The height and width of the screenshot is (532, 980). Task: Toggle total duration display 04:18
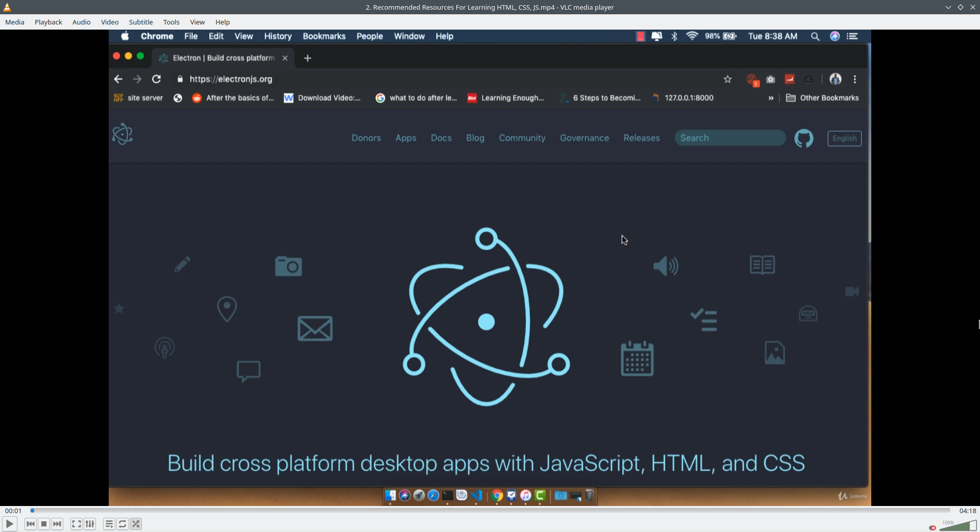tap(967, 511)
